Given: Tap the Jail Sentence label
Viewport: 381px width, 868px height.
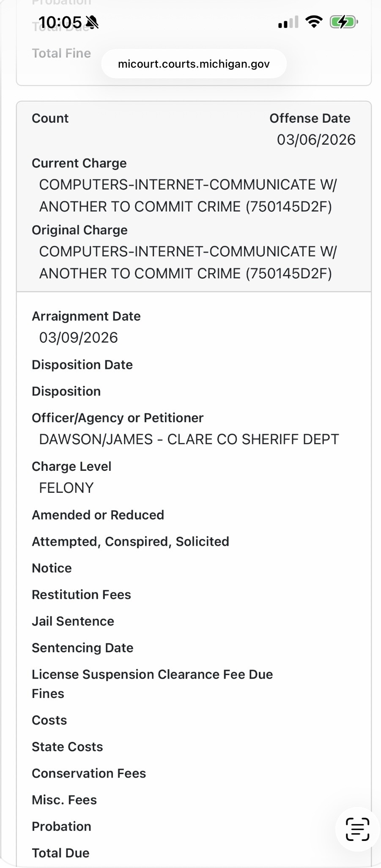Looking at the screenshot, I should click(73, 621).
